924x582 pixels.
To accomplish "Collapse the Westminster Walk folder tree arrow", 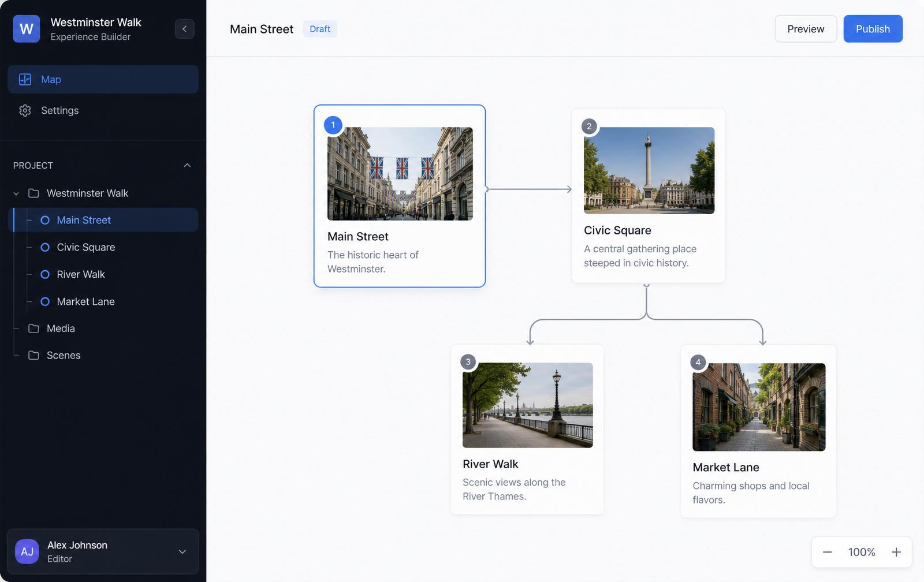I will pos(16,193).
